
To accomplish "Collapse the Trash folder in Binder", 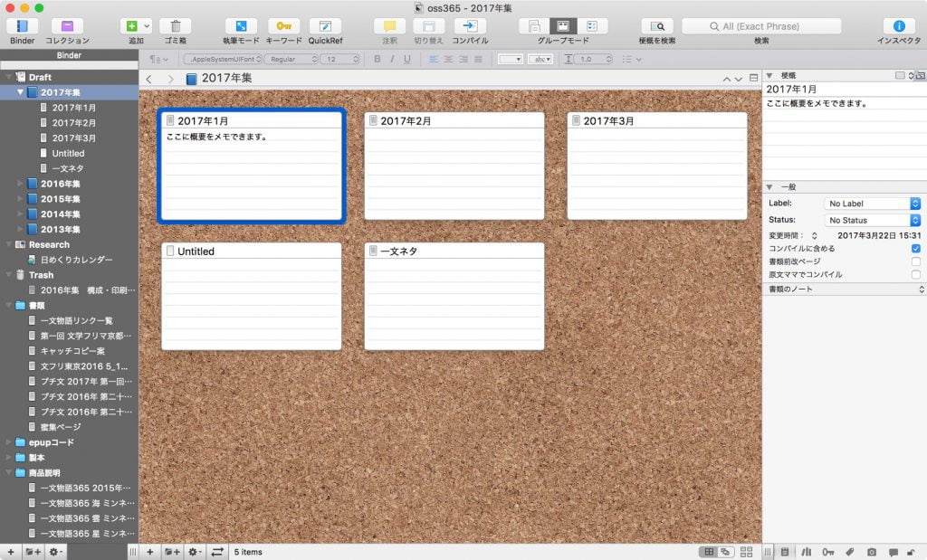I will 9,275.
